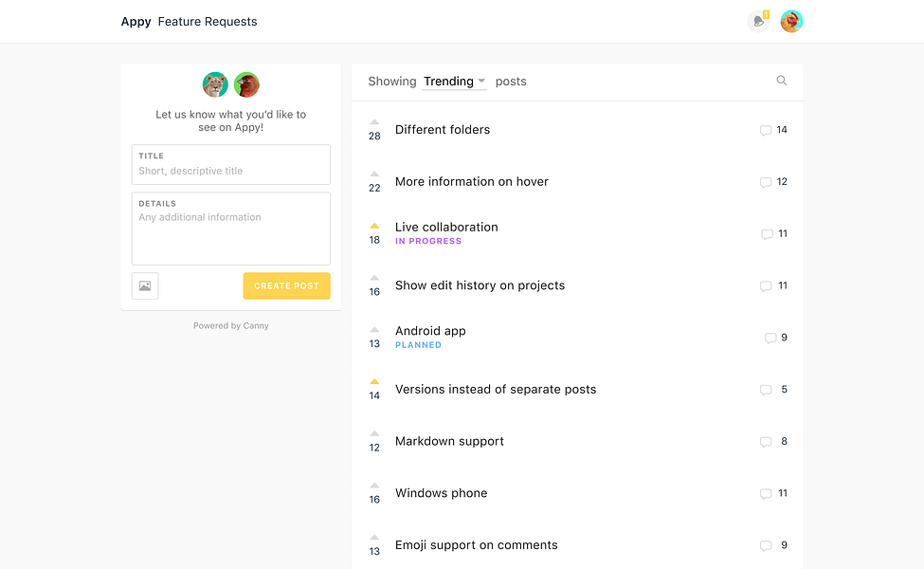The image size is (924, 569).
Task: Attach an image using the picture icon
Action: tap(145, 285)
